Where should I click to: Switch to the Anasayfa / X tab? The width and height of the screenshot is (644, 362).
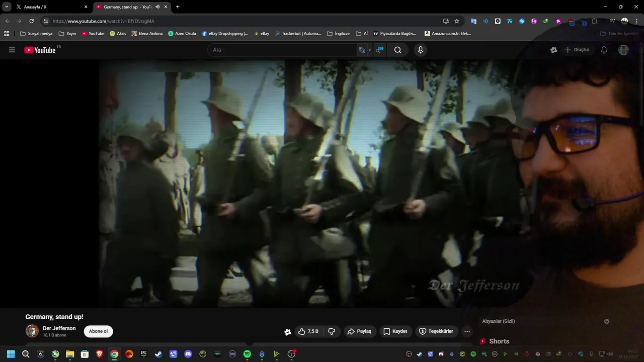tap(49, 7)
